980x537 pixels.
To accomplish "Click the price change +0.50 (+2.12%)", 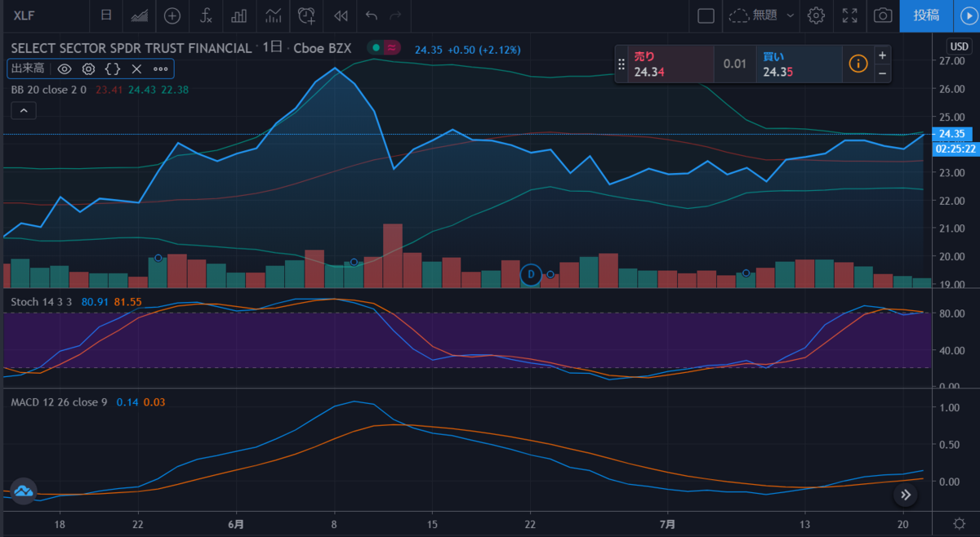I will [x=483, y=50].
